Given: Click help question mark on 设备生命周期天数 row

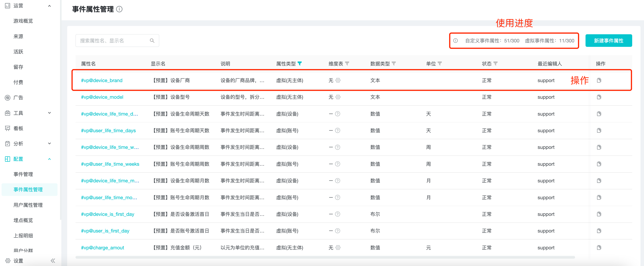Looking at the screenshot, I should [x=338, y=114].
